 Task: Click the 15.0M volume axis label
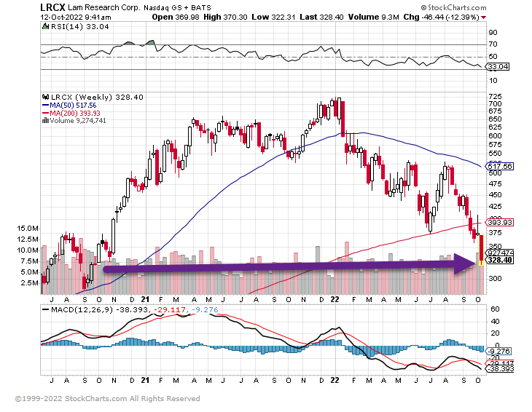(28, 229)
